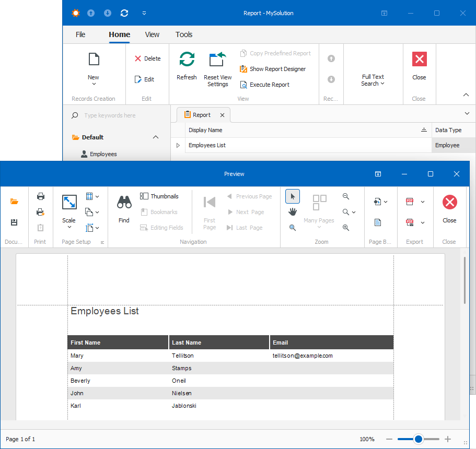The width and height of the screenshot is (476, 449).
Task: Click the zoom slider handle in status bar
Action: 419,439
